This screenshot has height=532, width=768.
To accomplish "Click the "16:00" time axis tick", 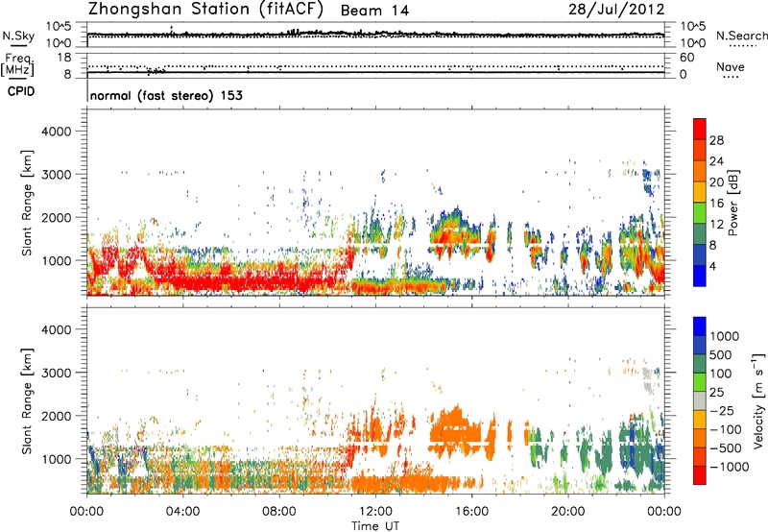I will [471, 512].
